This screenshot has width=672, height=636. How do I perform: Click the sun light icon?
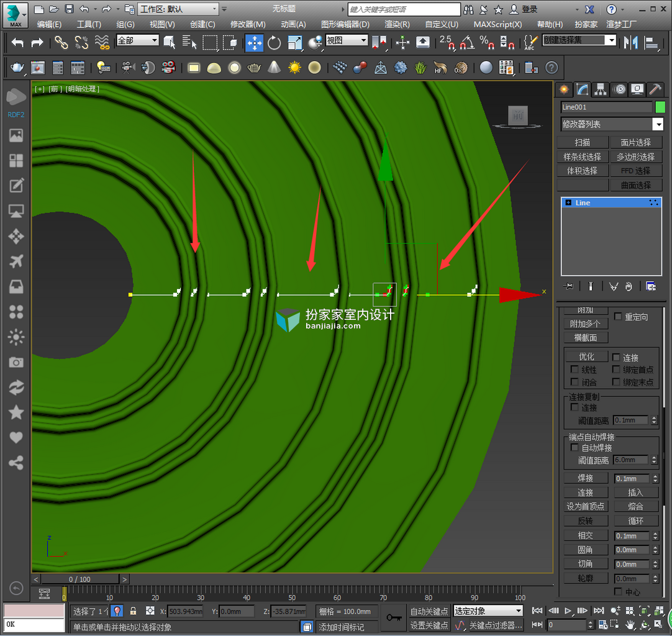294,67
